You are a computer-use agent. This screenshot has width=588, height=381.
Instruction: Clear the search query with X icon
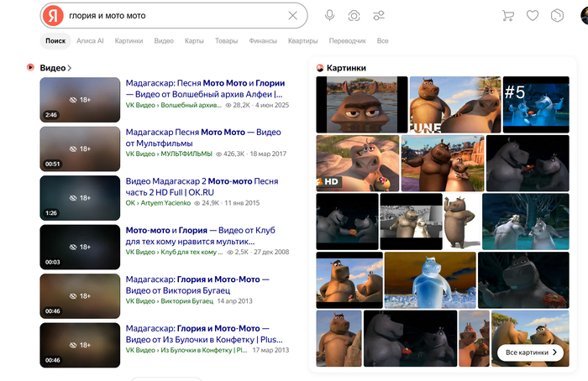click(292, 15)
